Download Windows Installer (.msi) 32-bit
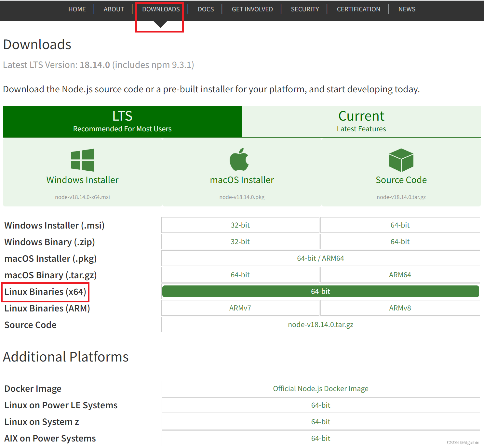Screen dimensions: 484x448 [240, 225]
